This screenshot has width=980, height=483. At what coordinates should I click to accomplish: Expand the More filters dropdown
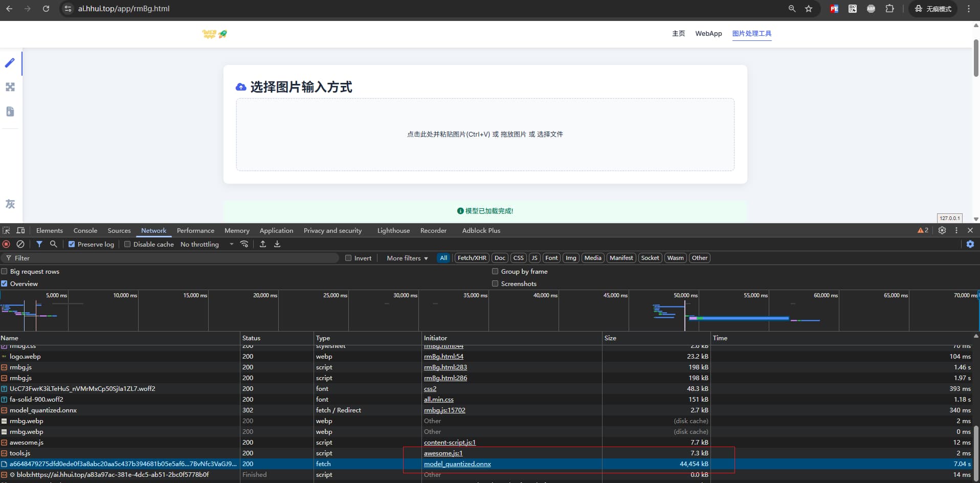coord(407,258)
